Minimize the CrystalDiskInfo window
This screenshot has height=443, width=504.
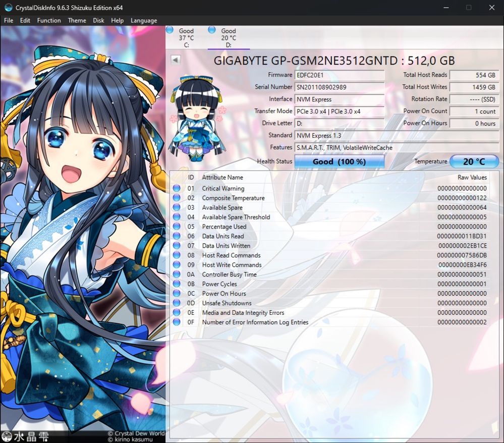[446, 8]
